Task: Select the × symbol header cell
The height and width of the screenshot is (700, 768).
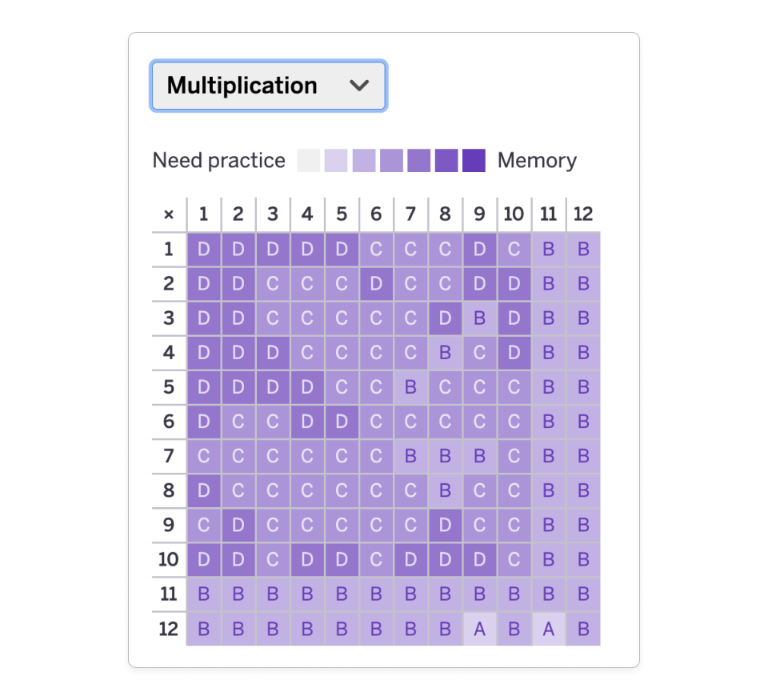Action: point(168,214)
